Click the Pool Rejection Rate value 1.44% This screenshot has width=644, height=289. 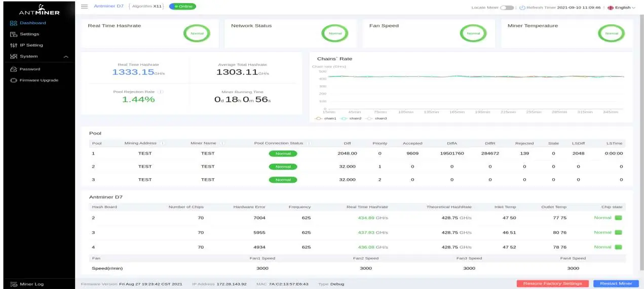pos(138,100)
